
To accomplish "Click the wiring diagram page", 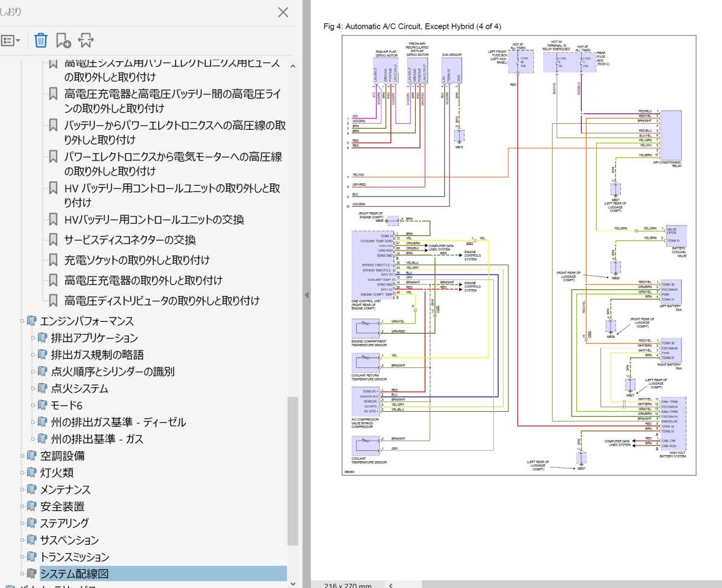I will coord(519,256).
